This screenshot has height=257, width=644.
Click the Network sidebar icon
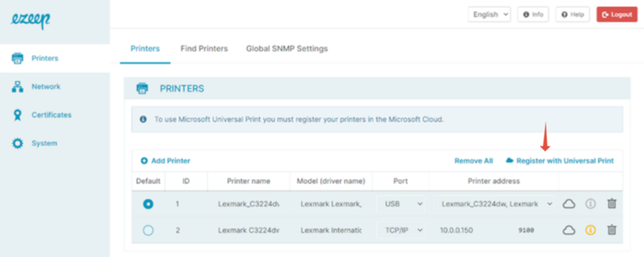(x=18, y=87)
